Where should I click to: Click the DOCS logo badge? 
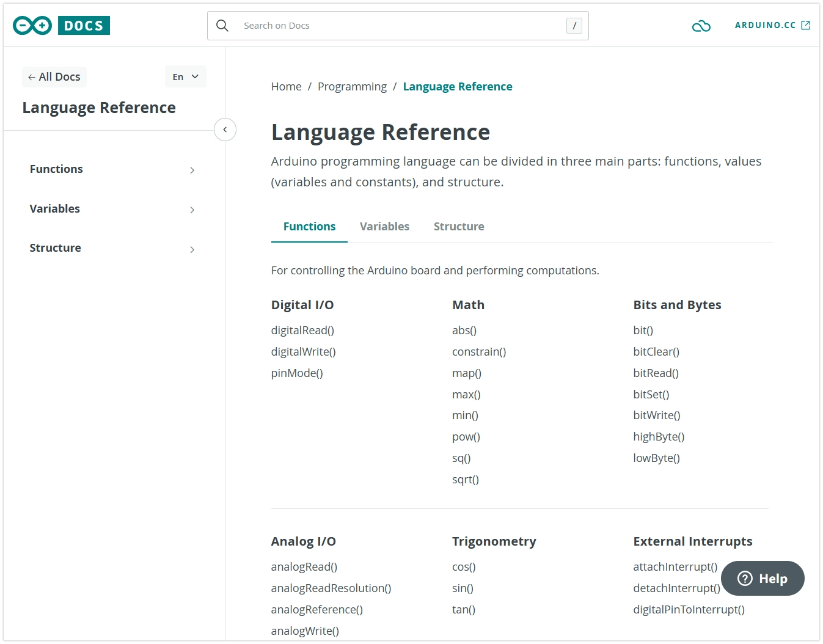click(x=84, y=26)
